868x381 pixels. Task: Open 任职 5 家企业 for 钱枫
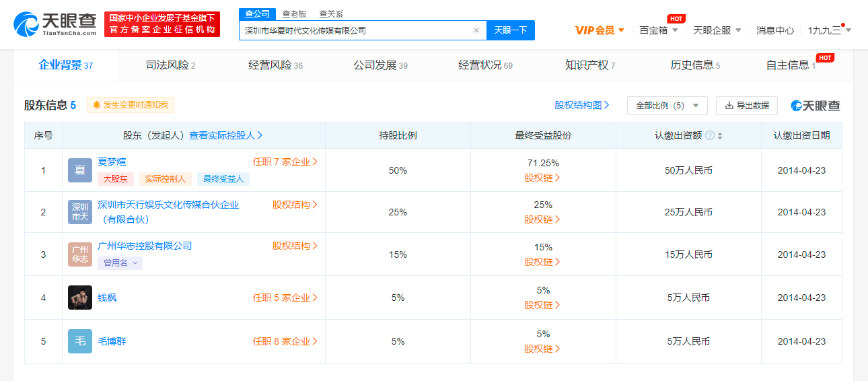(285, 298)
